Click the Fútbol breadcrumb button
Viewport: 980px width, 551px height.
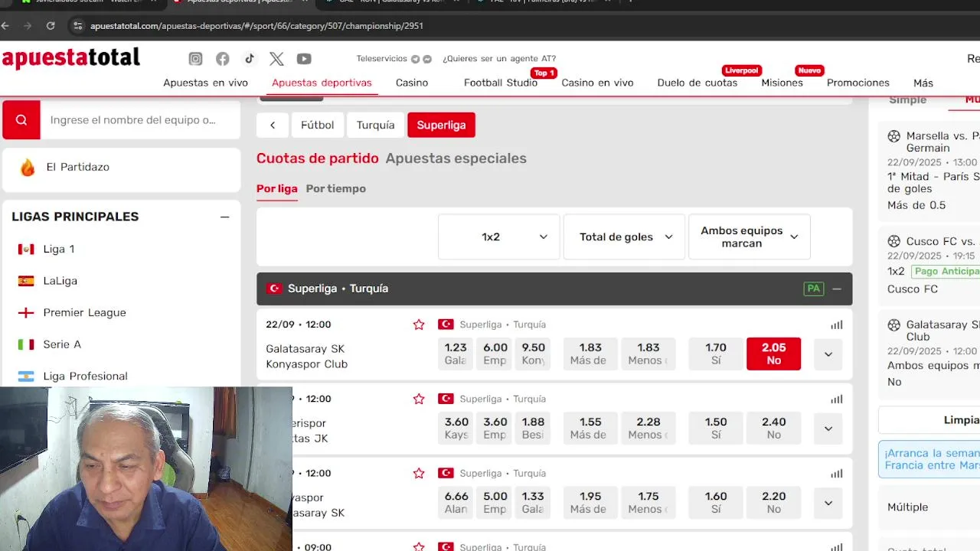tap(317, 125)
